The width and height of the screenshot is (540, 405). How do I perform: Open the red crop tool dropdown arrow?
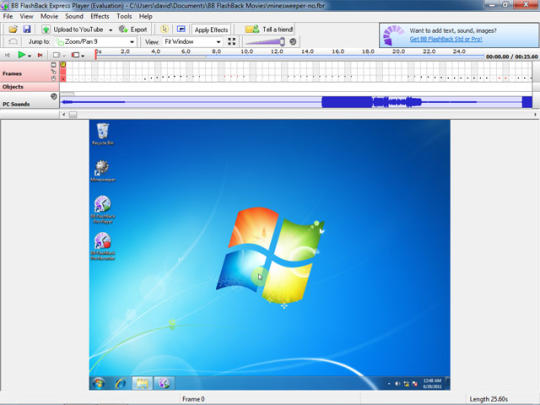pos(83,56)
